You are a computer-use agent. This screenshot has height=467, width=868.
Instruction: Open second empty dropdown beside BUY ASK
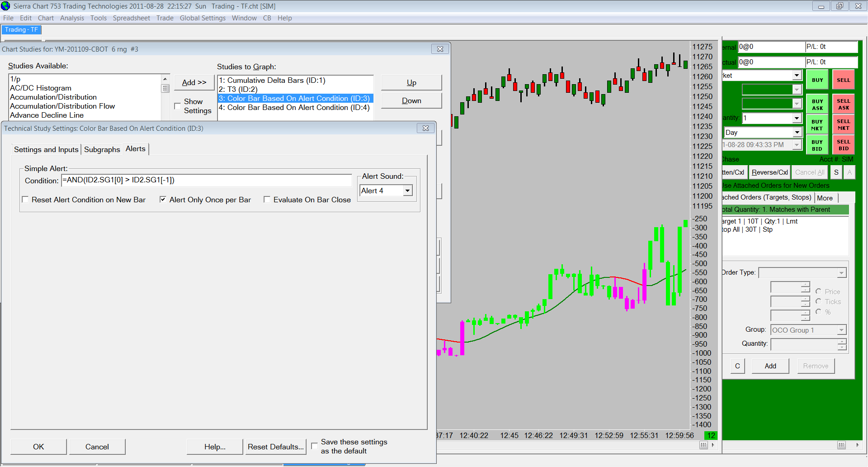click(x=797, y=104)
